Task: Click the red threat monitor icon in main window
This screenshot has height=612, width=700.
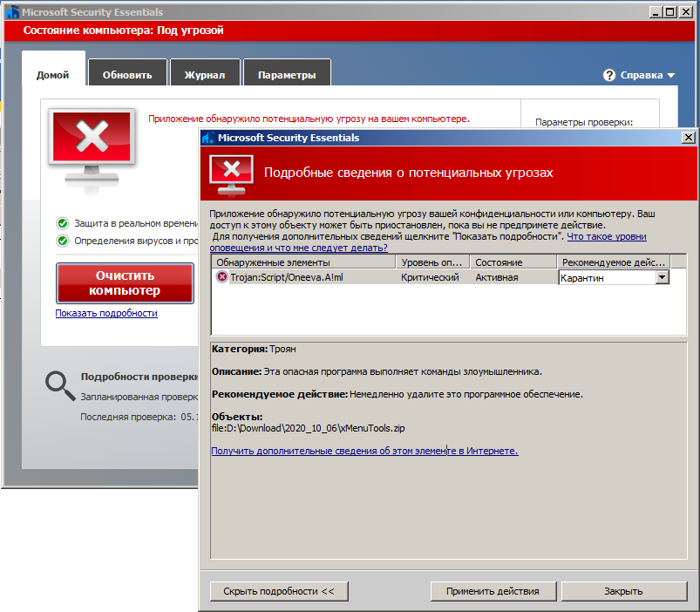Action: tap(92, 146)
